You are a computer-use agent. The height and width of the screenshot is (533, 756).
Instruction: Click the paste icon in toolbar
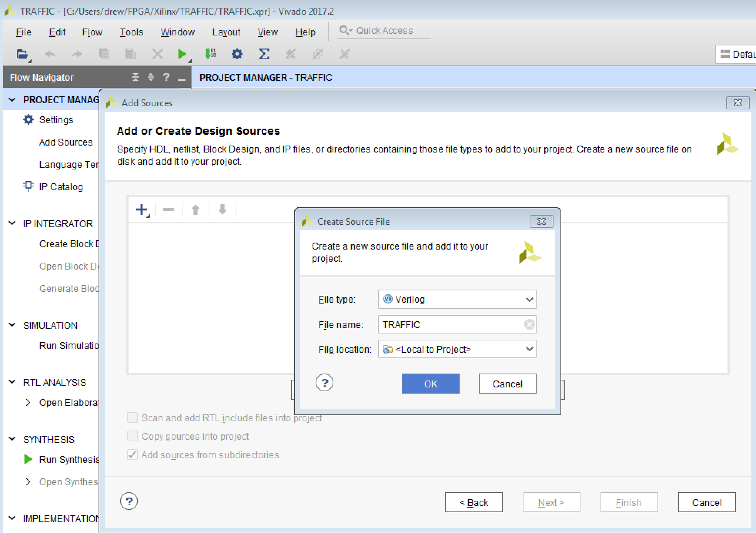click(x=131, y=54)
